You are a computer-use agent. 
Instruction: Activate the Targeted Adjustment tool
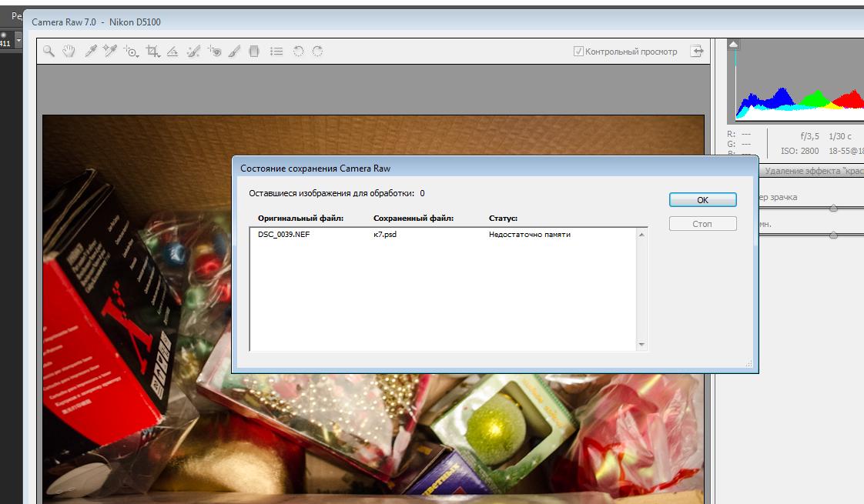click(x=132, y=52)
